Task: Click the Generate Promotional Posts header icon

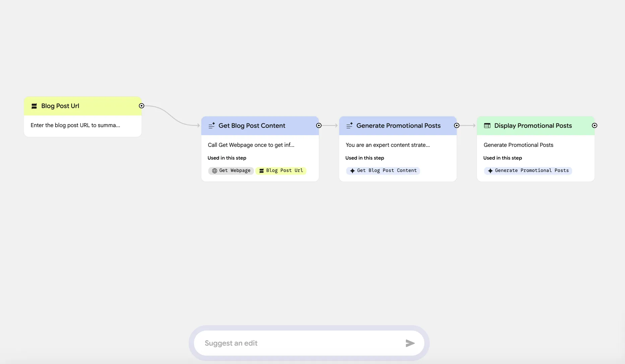Action: point(349,126)
